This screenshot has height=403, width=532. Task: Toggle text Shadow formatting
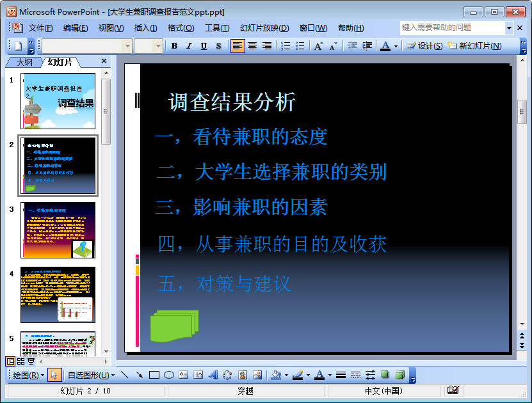[218, 46]
